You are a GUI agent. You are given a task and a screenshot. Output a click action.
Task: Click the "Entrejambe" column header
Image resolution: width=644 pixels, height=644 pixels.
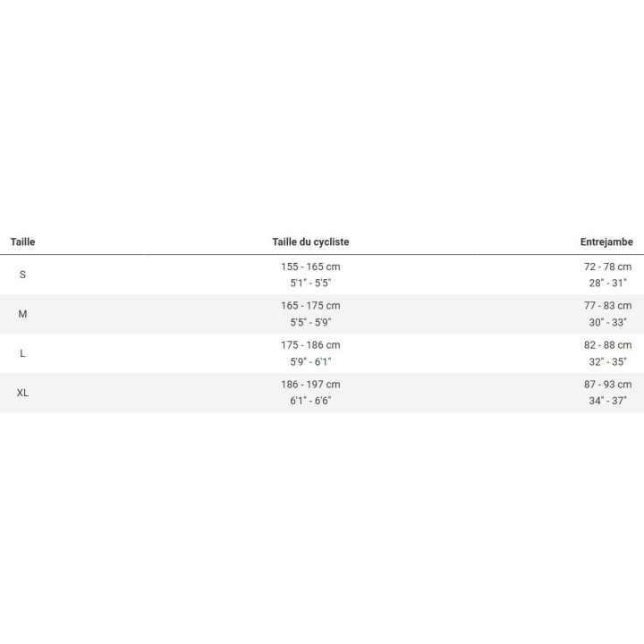pos(606,241)
